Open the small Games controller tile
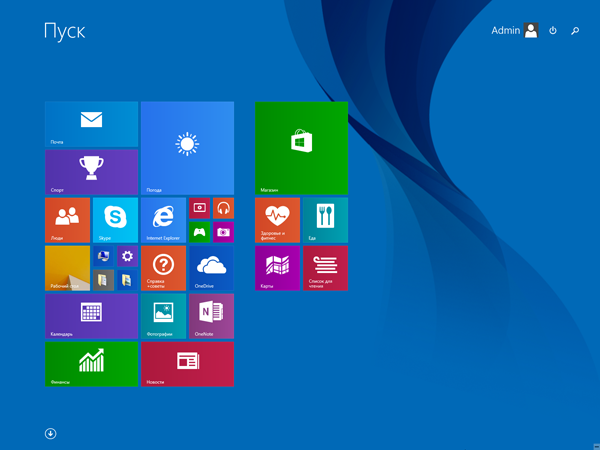Image resolution: width=600 pixels, height=450 pixels. point(199,232)
